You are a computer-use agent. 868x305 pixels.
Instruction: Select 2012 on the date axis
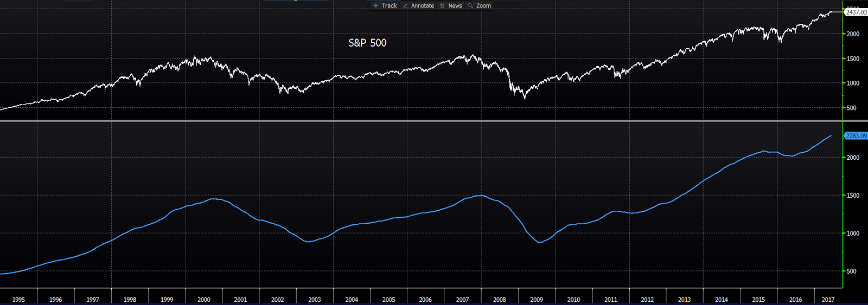tap(647, 300)
